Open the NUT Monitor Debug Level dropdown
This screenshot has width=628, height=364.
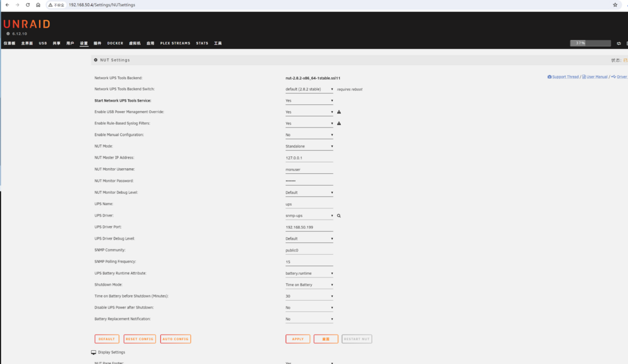click(309, 193)
